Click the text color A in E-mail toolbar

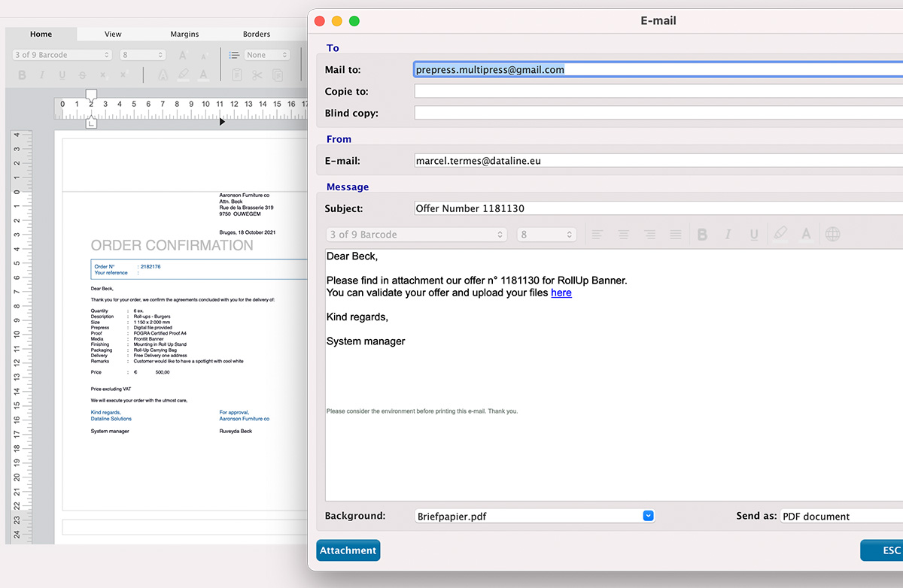point(806,235)
